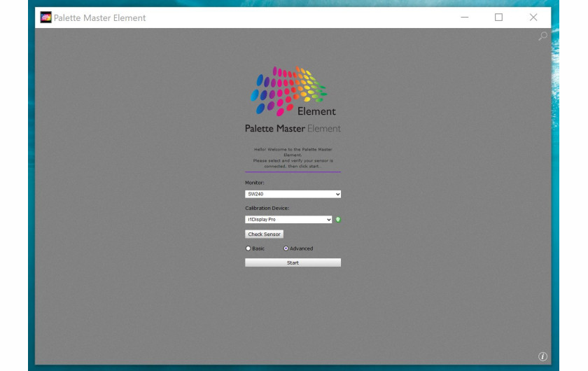Click the colorful Palette Master Element logo
Image resolution: width=588 pixels, height=371 pixels.
point(293,92)
